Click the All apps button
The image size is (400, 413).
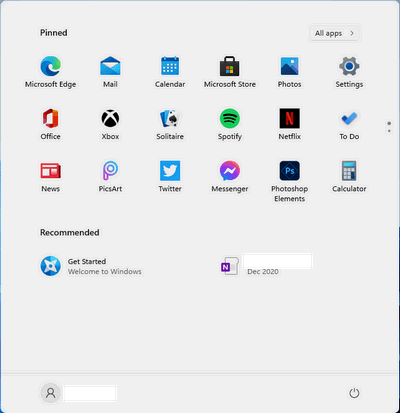click(335, 33)
